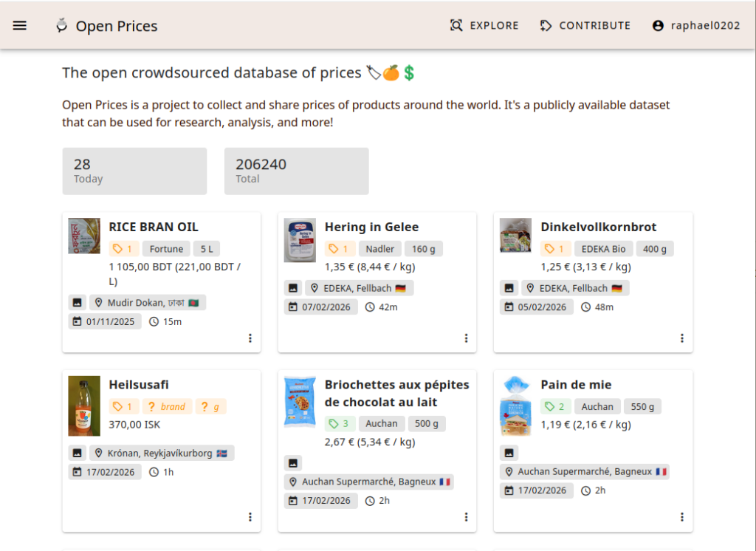The height and width of the screenshot is (551, 756).
Task: Open the hamburger navigation menu
Action: [20, 25]
